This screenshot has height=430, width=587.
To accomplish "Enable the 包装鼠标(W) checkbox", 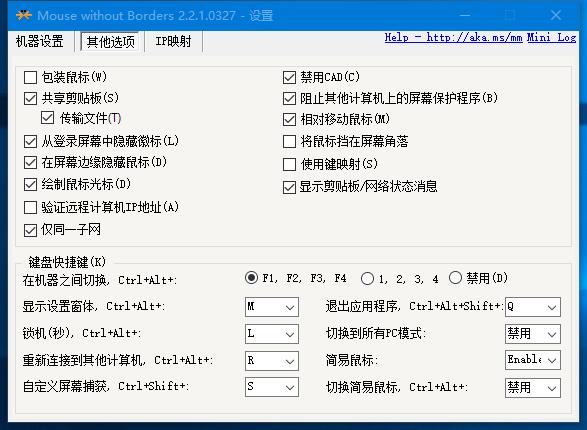I will [x=30, y=77].
